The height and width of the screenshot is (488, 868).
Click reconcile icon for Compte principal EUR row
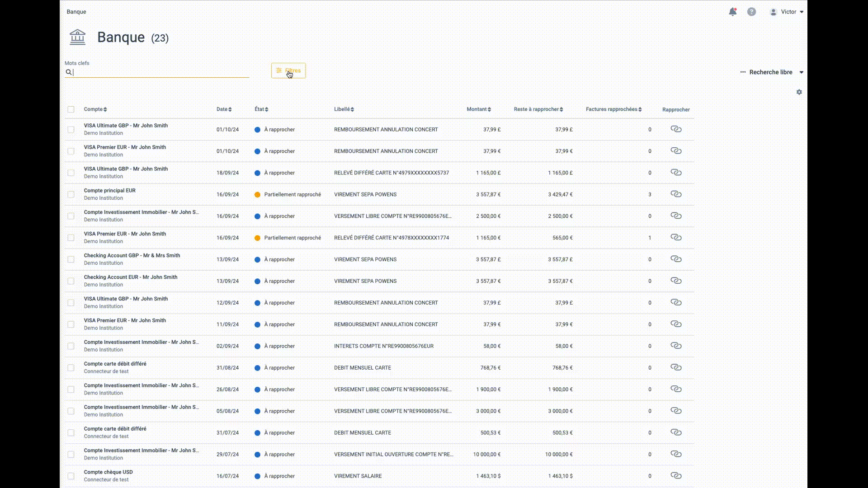pos(676,194)
